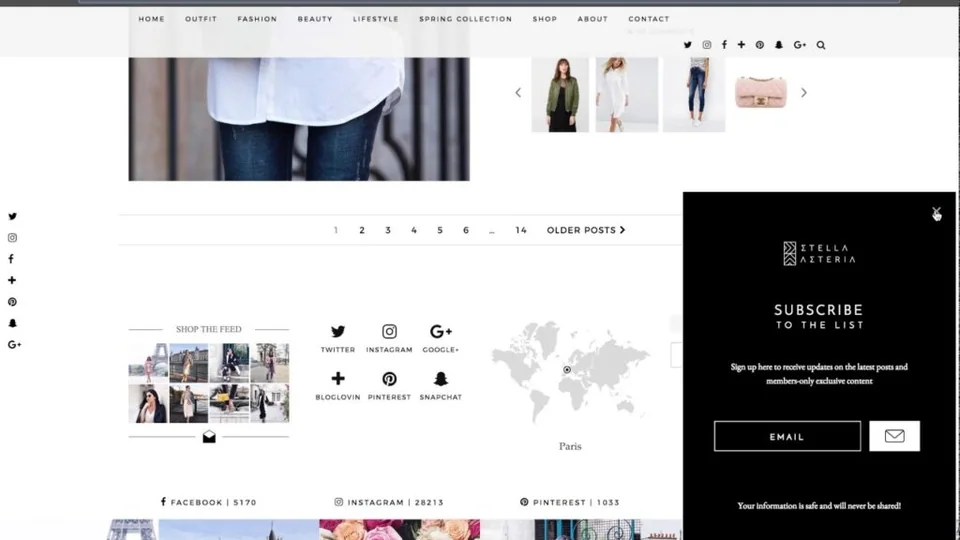Open Contact menu item
Viewport: 960px width, 540px height.
[649, 19]
